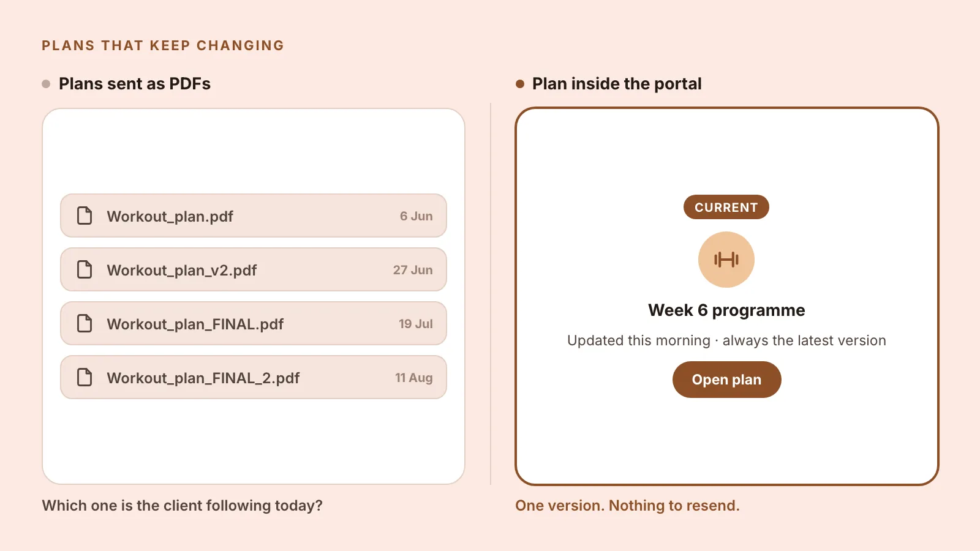Click the file icon beside Workout_plan_FINAL.pdf
The image size is (980, 551).
(x=85, y=323)
